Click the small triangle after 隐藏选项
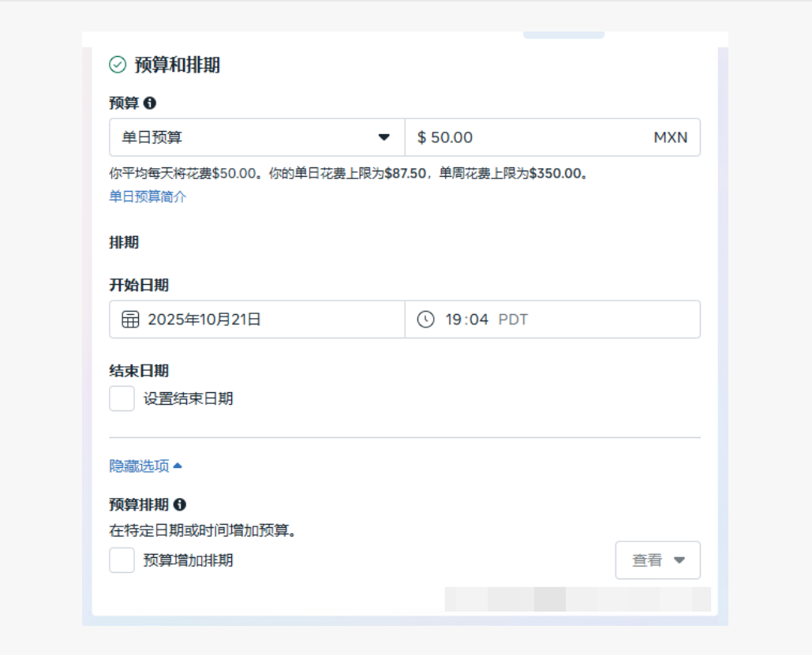 coord(178,466)
